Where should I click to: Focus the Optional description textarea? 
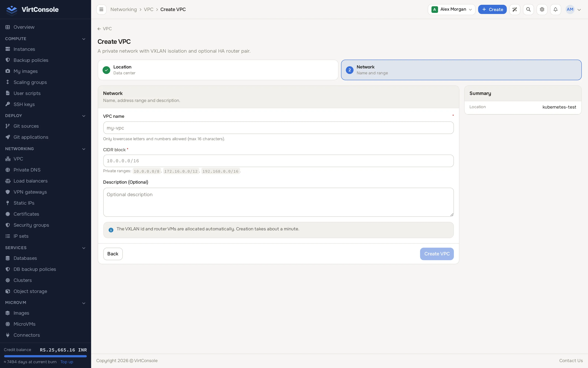point(278,202)
